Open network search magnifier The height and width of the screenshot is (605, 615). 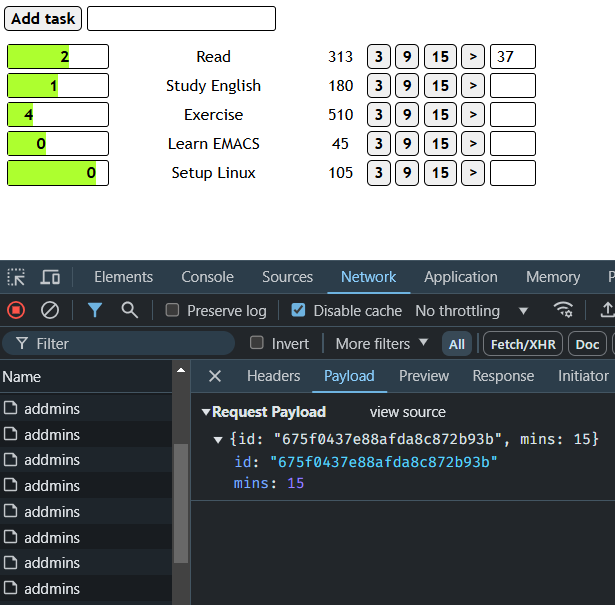point(129,310)
